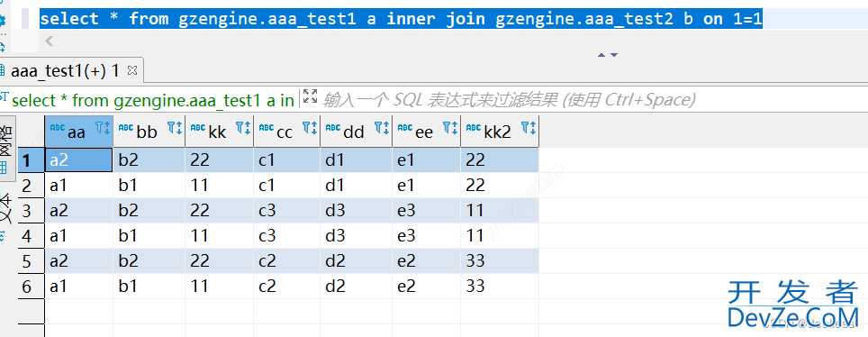868x337 pixels.
Task: Click kk2 value 33 in row 6
Action: coord(500,286)
